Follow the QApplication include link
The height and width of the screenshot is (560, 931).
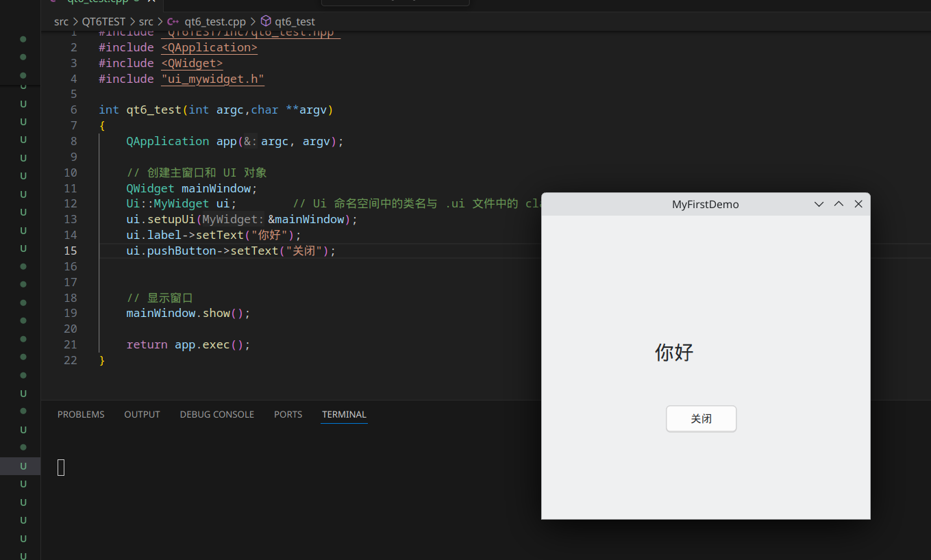(x=209, y=47)
